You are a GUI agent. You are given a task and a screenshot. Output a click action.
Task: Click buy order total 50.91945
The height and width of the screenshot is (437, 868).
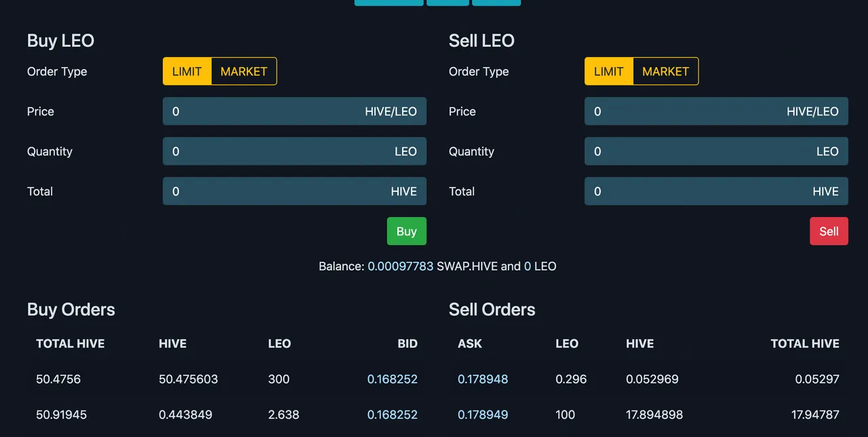62,415
